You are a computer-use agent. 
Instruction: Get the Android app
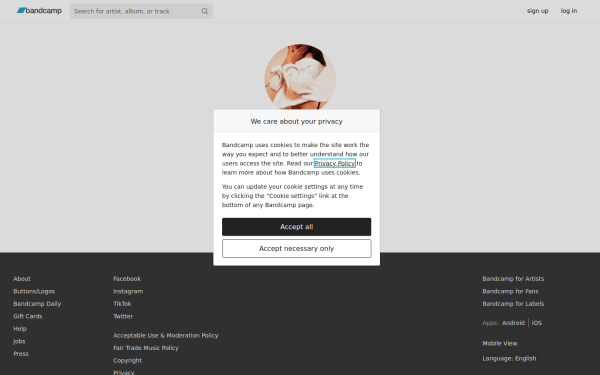click(513, 323)
